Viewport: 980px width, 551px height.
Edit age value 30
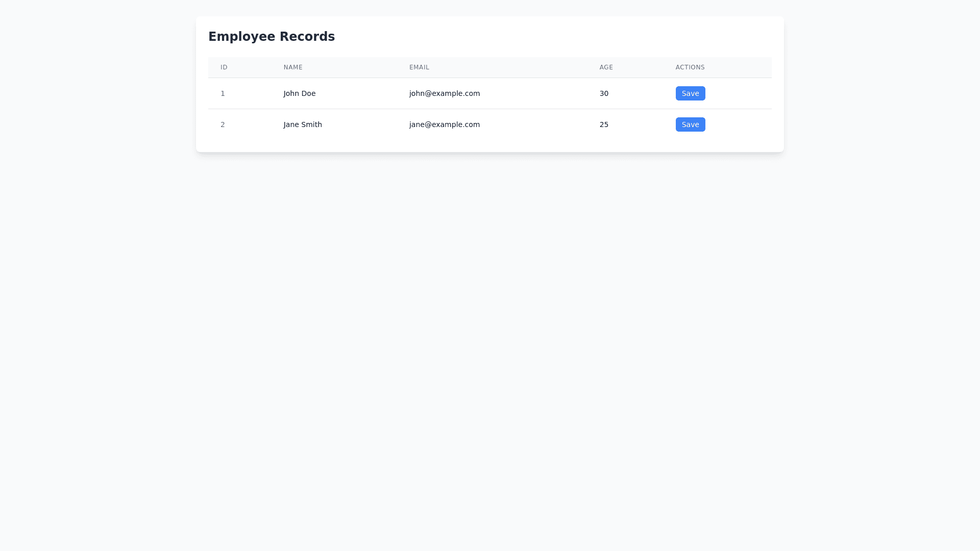[x=604, y=93]
